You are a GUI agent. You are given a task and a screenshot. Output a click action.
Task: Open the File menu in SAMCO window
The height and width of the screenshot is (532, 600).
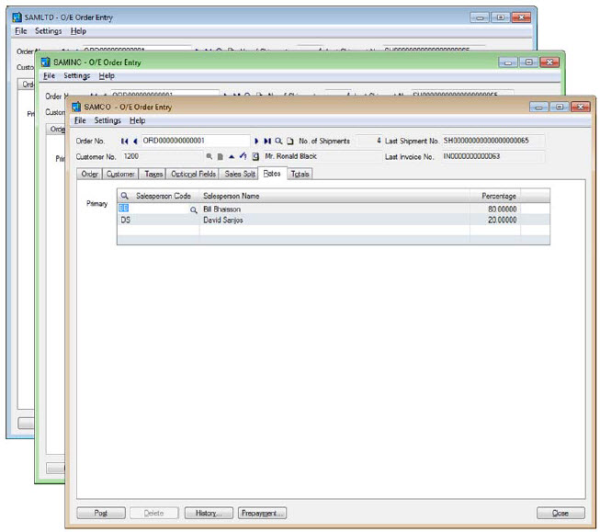click(80, 121)
